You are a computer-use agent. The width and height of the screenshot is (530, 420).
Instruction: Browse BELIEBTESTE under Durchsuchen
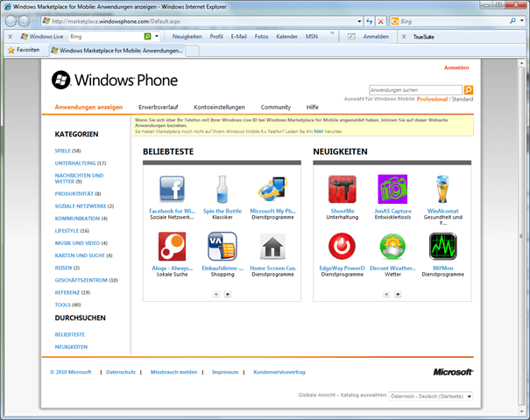(x=69, y=334)
